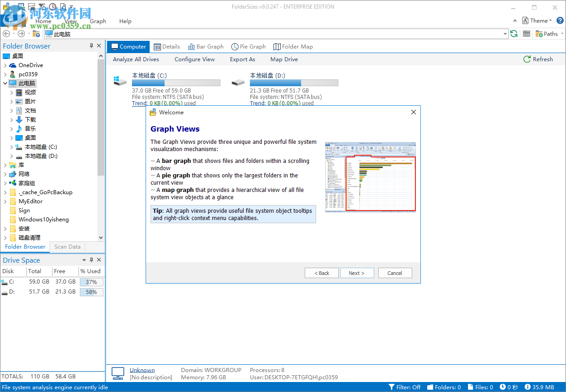Screen dimensions: 566x392
Task: Click the filter funnel icon in quick access toolbar
Action: point(41,6)
